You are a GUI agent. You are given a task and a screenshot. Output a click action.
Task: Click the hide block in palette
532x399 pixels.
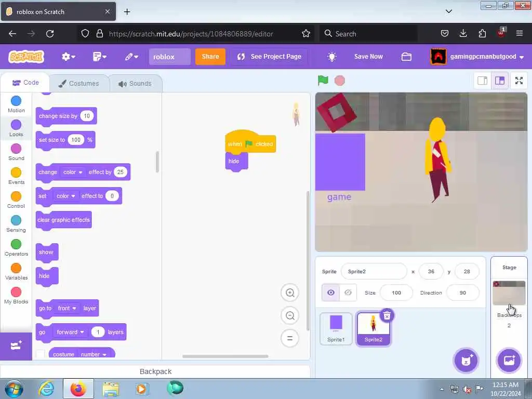(x=47, y=276)
